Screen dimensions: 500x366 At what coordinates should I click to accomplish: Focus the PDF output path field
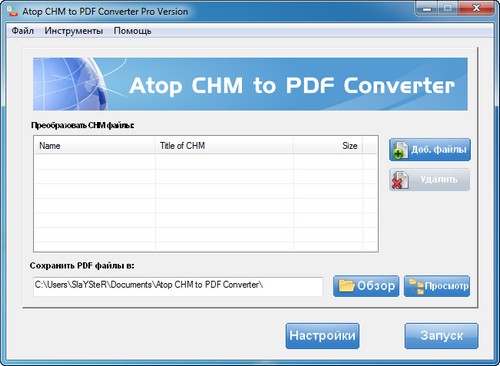178,286
